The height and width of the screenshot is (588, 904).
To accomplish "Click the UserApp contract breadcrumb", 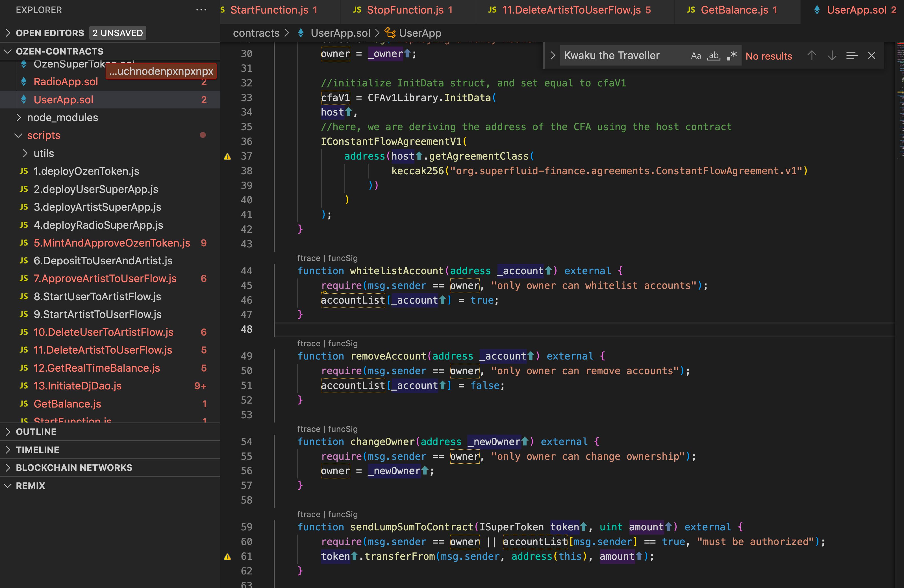I will 420,33.
